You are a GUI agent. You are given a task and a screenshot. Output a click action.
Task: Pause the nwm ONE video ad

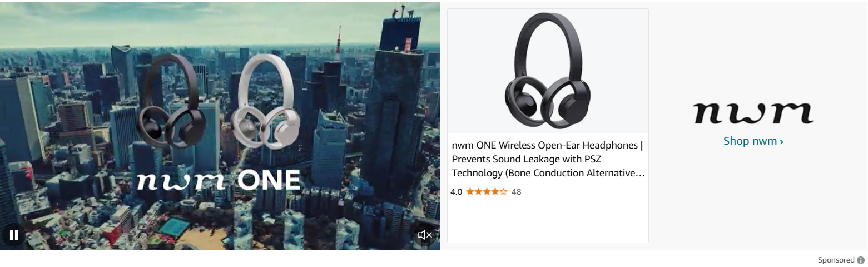click(x=14, y=235)
